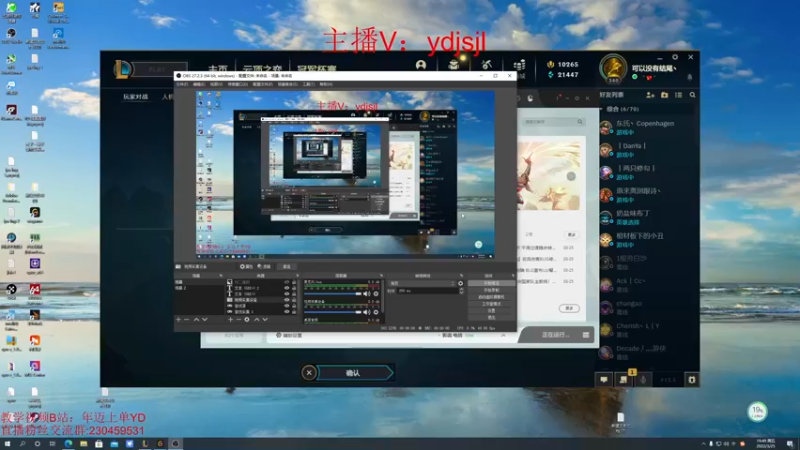Pop out the sources dock header icon
800x450 pixels.
(297, 276)
